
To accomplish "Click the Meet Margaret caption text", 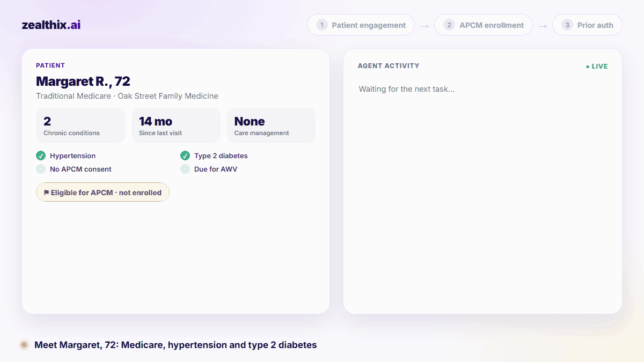I will point(175,345).
